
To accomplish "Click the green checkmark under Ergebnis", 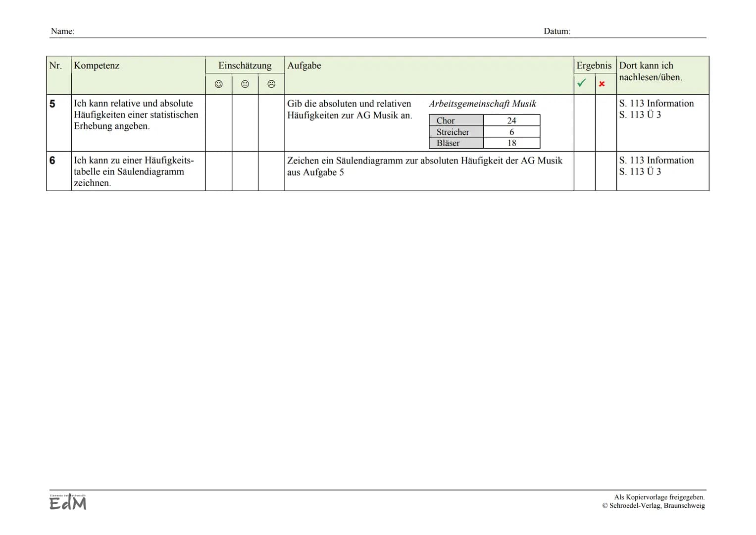I will coord(582,83).
